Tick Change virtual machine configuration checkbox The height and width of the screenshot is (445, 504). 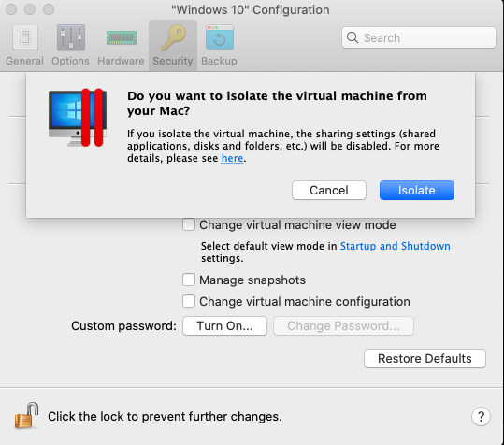pos(189,301)
